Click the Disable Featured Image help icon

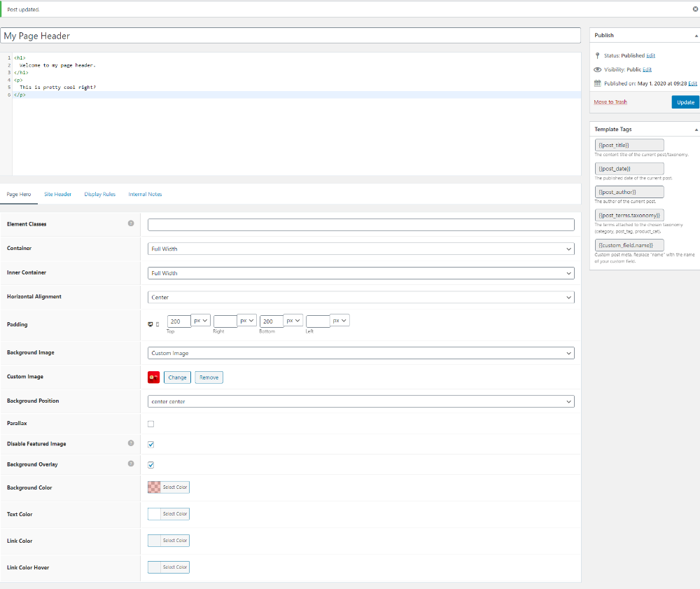[x=131, y=443]
